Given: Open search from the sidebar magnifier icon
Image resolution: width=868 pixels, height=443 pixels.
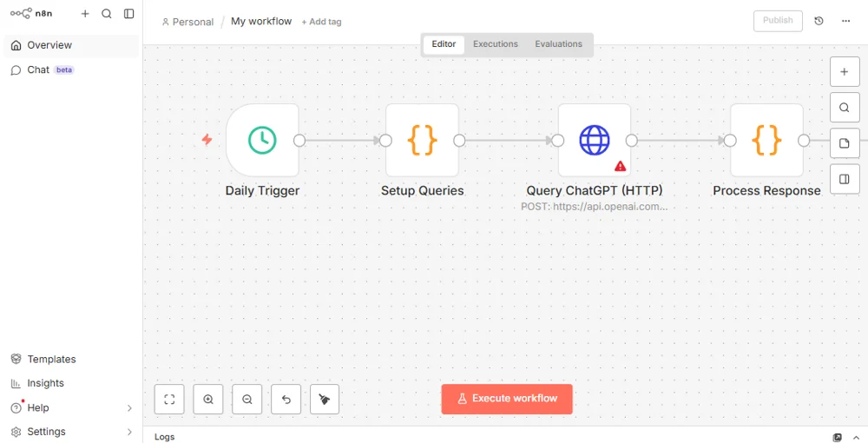Looking at the screenshot, I should pos(107,14).
